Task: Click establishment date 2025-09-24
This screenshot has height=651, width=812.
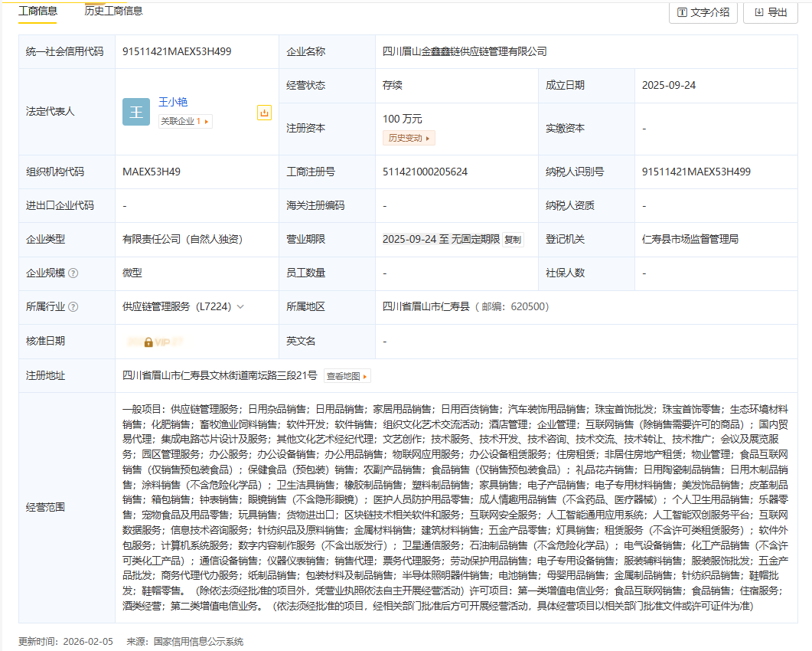Action: 669,86
